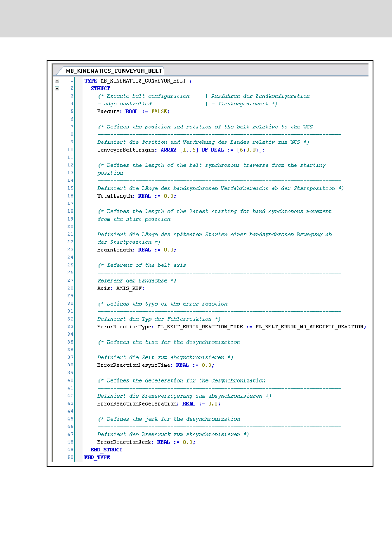Screen dimensions: 392x555
Task: Click German comment 'Referenz der Bandachse'
Action: pos(132,281)
